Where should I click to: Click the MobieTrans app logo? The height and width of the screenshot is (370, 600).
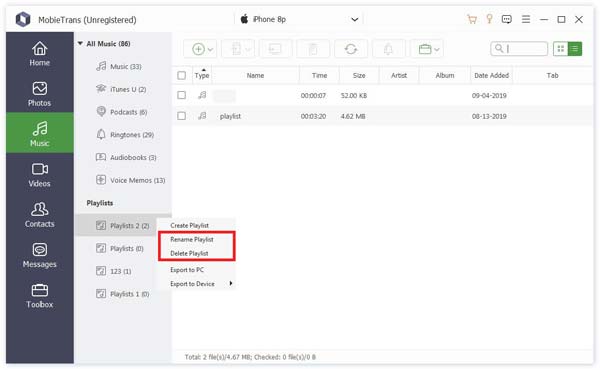click(x=23, y=19)
